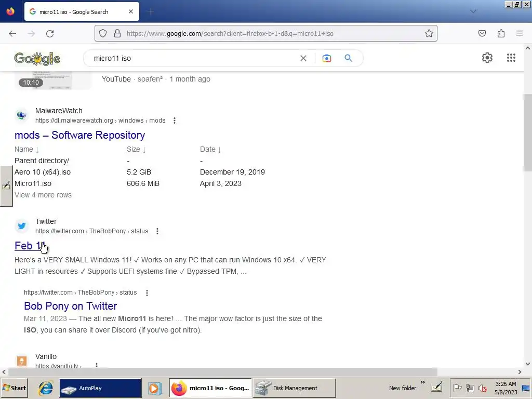Open the Bob Pony on Twitter link
The height and width of the screenshot is (399, 532).
pos(71,306)
